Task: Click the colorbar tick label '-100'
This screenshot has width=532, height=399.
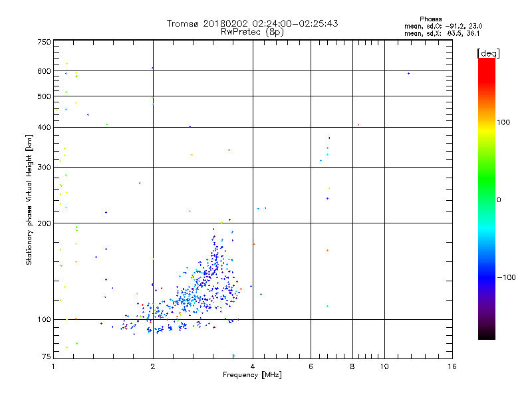Action: point(507,277)
